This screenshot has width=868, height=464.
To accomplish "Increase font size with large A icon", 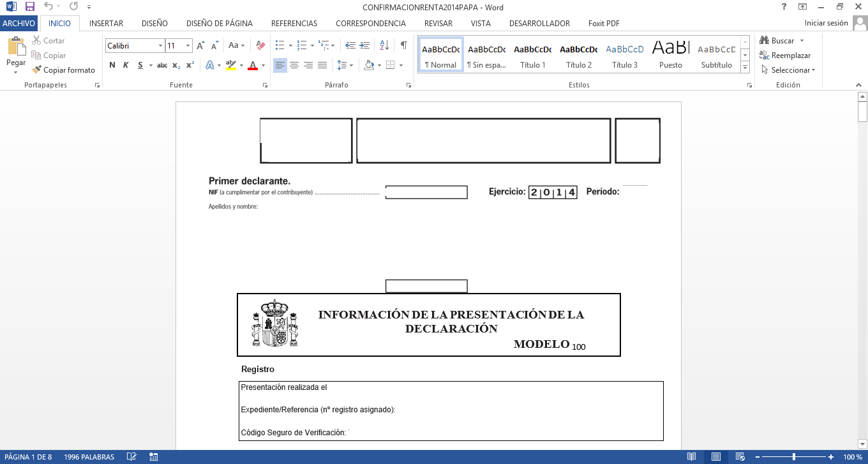I will pos(200,45).
